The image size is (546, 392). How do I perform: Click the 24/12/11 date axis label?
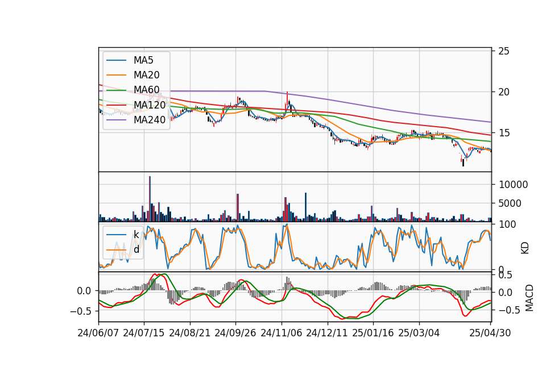coord(326,333)
